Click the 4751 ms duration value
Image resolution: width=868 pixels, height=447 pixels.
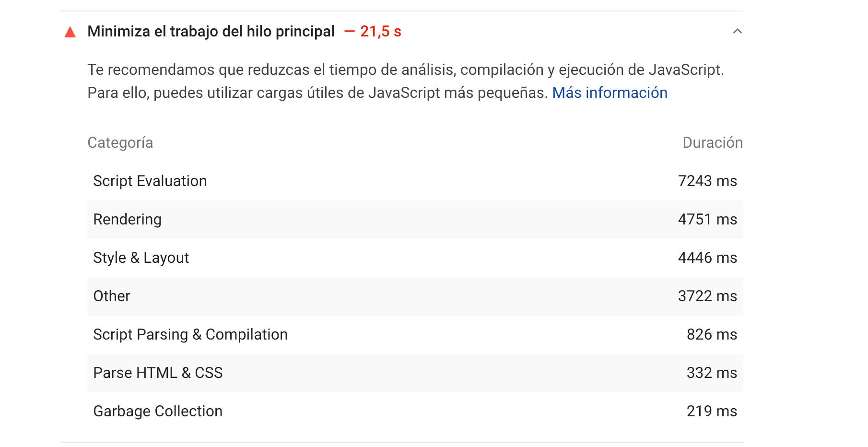[x=707, y=219]
